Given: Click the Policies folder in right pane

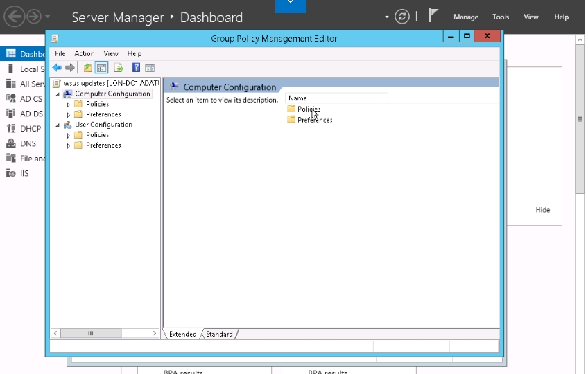Looking at the screenshot, I should coord(304,109).
